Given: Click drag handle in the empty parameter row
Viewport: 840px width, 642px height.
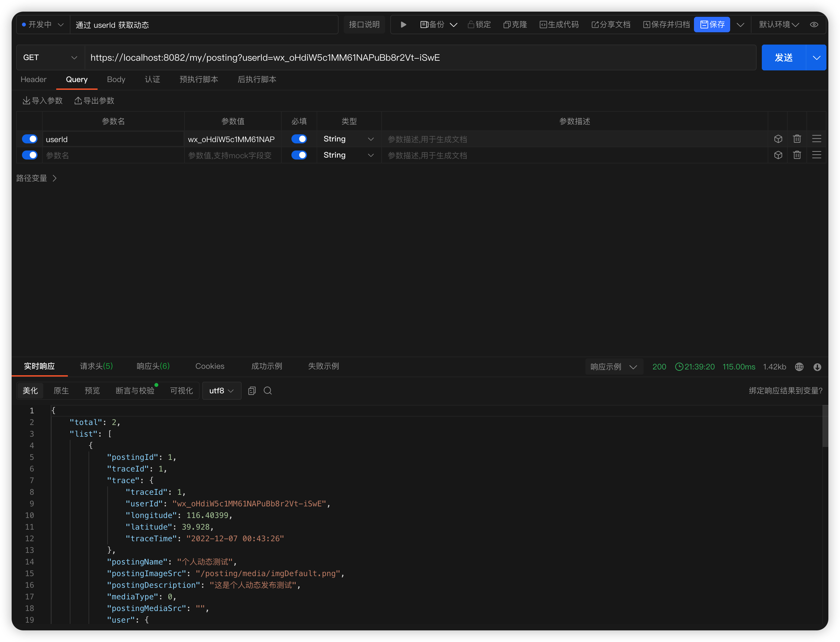Looking at the screenshot, I should coord(816,155).
